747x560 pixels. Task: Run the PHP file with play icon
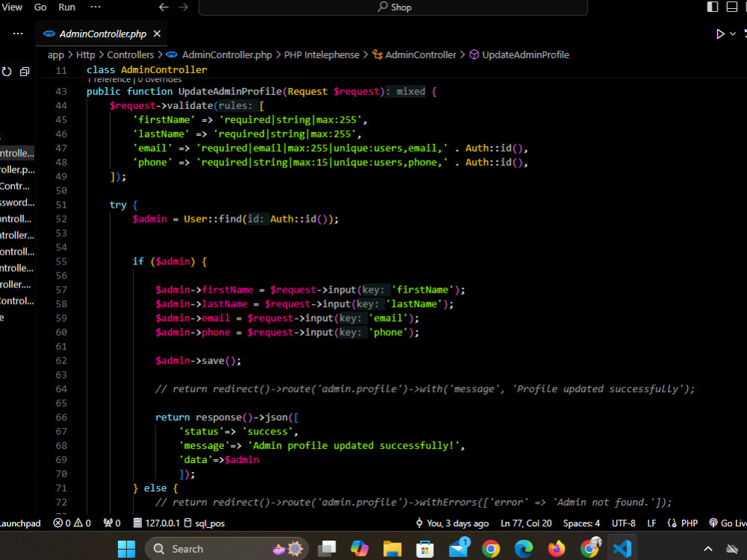tap(720, 34)
